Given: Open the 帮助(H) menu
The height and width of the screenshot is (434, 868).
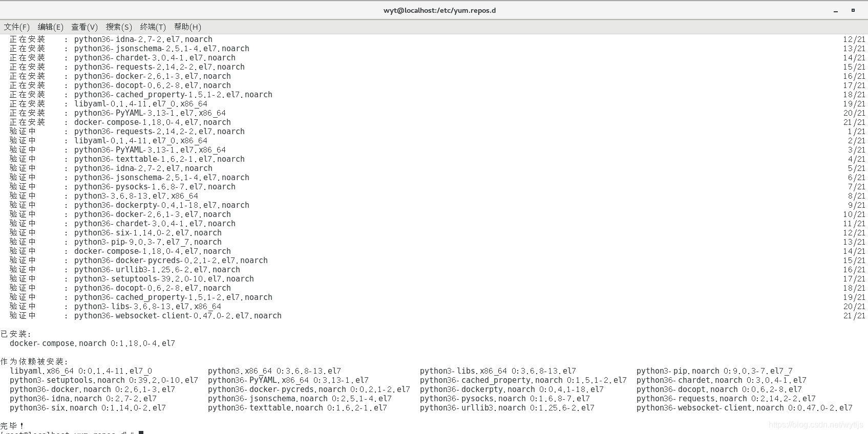Looking at the screenshot, I should point(187,27).
